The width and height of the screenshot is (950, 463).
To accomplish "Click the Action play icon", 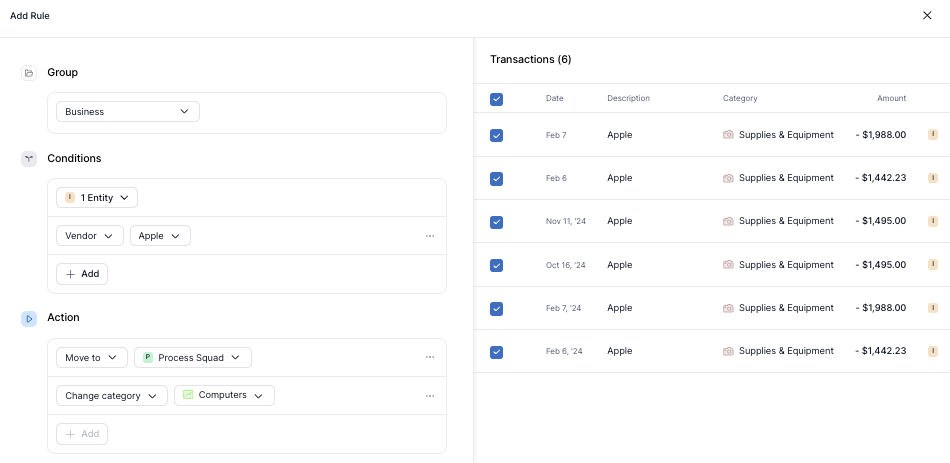I will [29, 318].
